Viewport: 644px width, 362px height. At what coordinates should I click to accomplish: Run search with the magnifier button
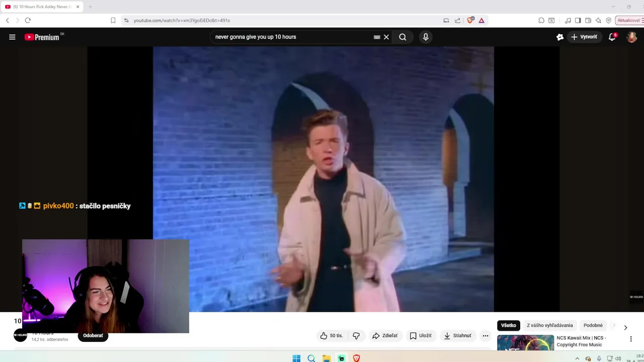pos(403,37)
